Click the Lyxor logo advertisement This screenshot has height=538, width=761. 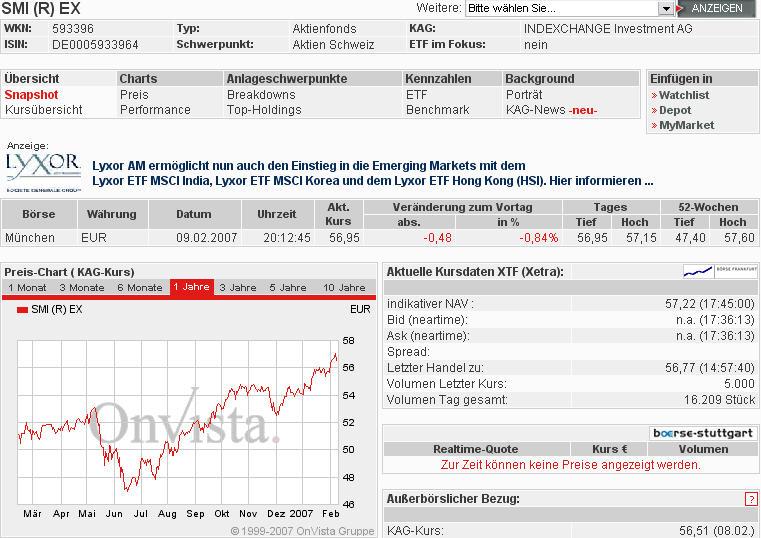pos(43,172)
